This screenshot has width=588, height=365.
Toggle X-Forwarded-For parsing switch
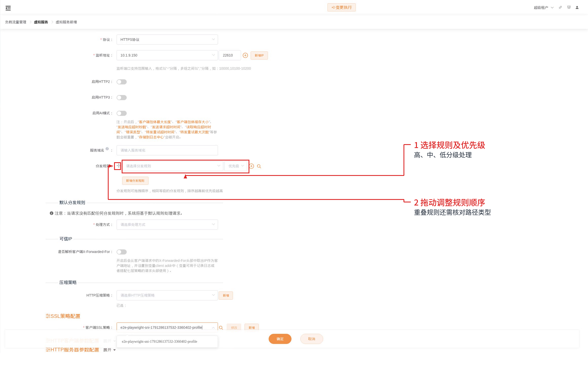point(122,252)
